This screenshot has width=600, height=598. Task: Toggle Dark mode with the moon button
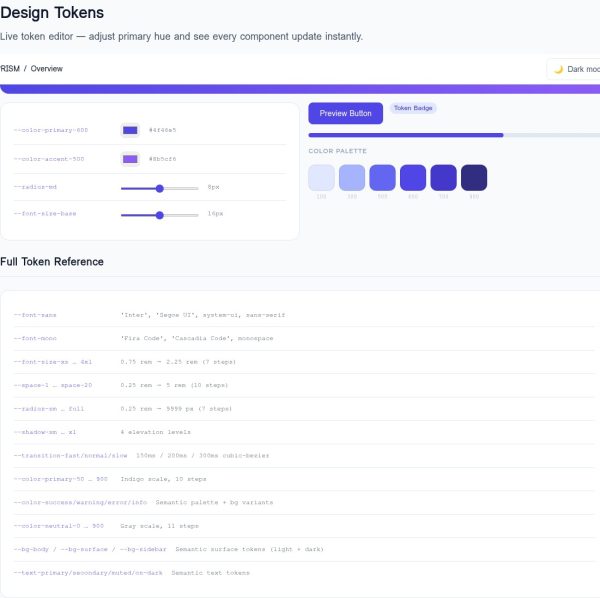[574, 69]
